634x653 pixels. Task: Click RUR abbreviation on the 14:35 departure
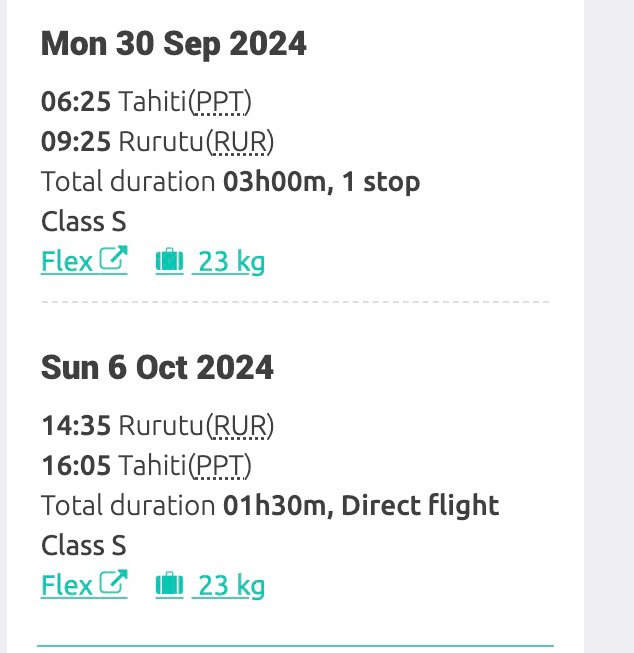(x=240, y=426)
